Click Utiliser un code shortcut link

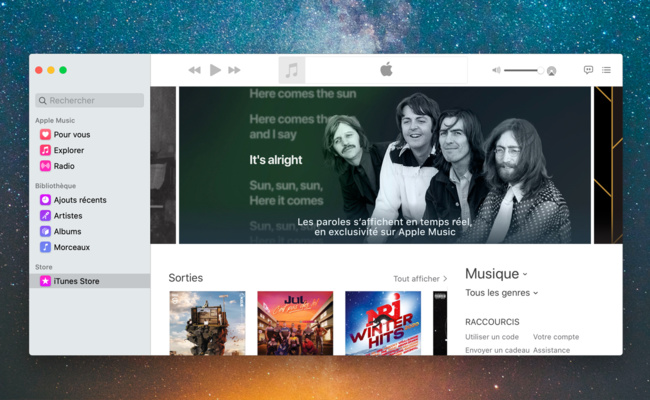492,337
